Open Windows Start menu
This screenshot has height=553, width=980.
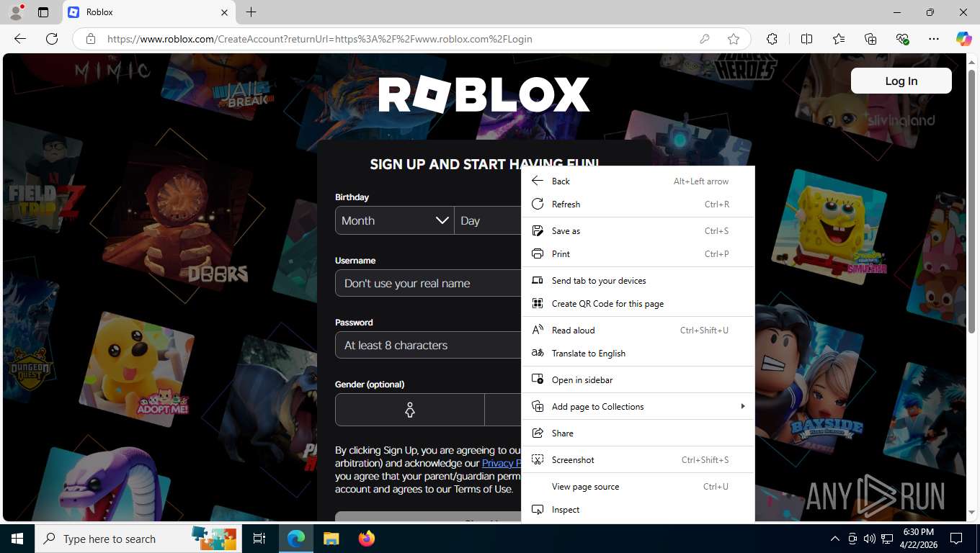pyautogui.click(x=17, y=539)
